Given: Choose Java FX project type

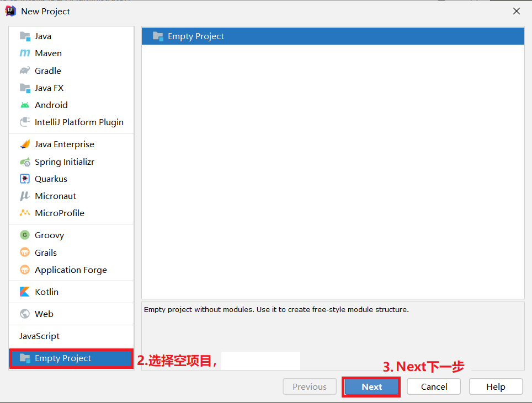Looking at the screenshot, I should [71, 88].
